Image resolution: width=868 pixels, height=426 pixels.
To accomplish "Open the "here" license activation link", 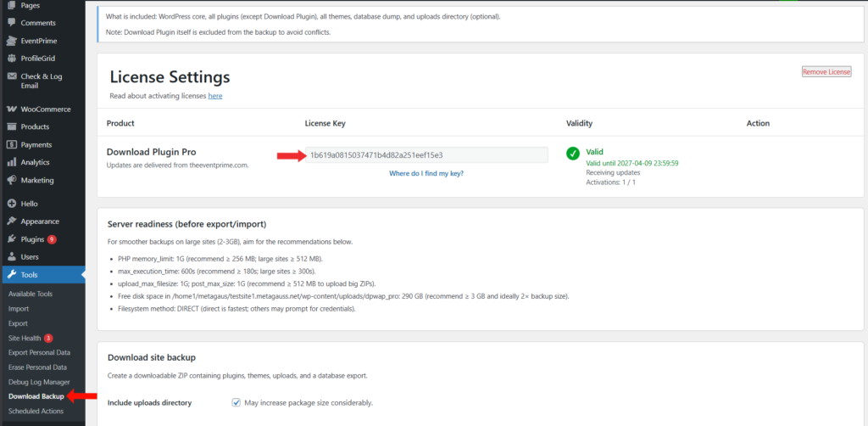I will pyautogui.click(x=215, y=96).
